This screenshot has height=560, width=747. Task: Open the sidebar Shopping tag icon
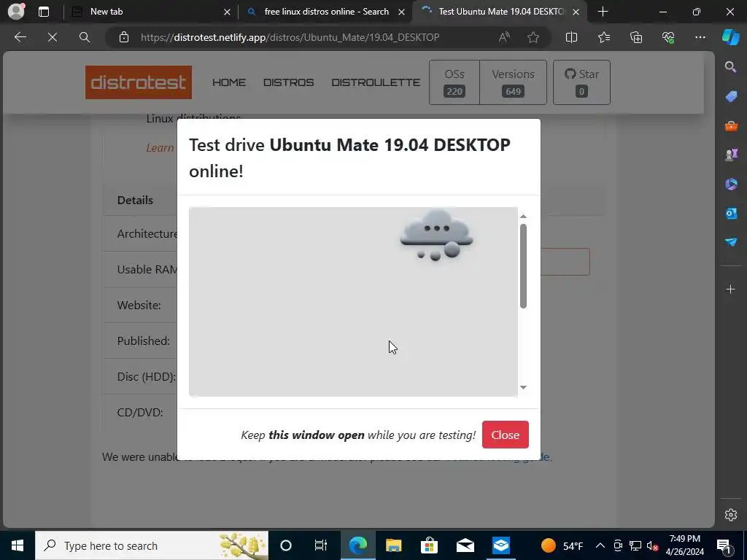tap(731, 96)
